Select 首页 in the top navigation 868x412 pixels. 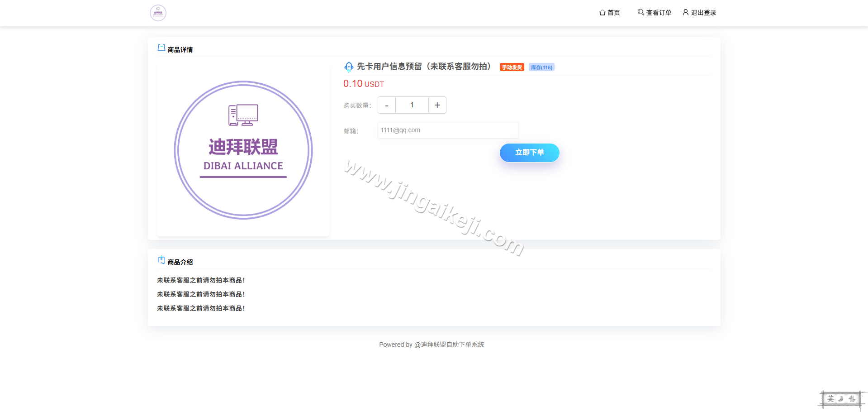click(x=614, y=12)
